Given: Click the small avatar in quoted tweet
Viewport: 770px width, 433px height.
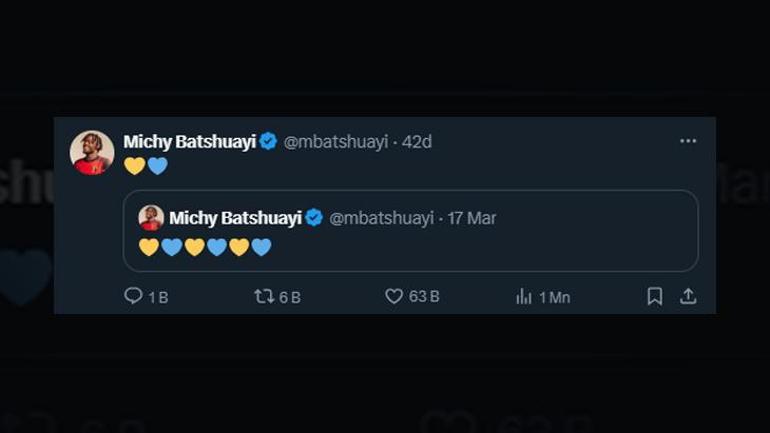Looking at the screenshot, I should click(151, 218).
